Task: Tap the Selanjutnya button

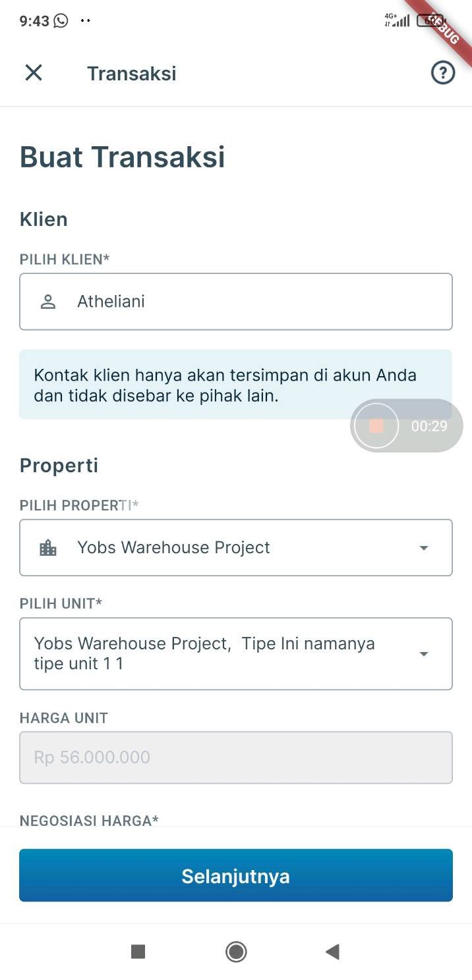Action: click(x=236, y=875)
